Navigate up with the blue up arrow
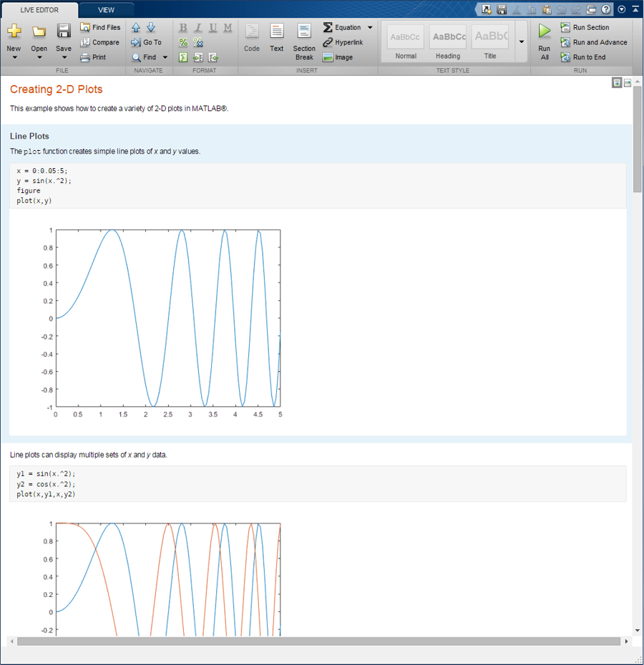 click(136, 28)
